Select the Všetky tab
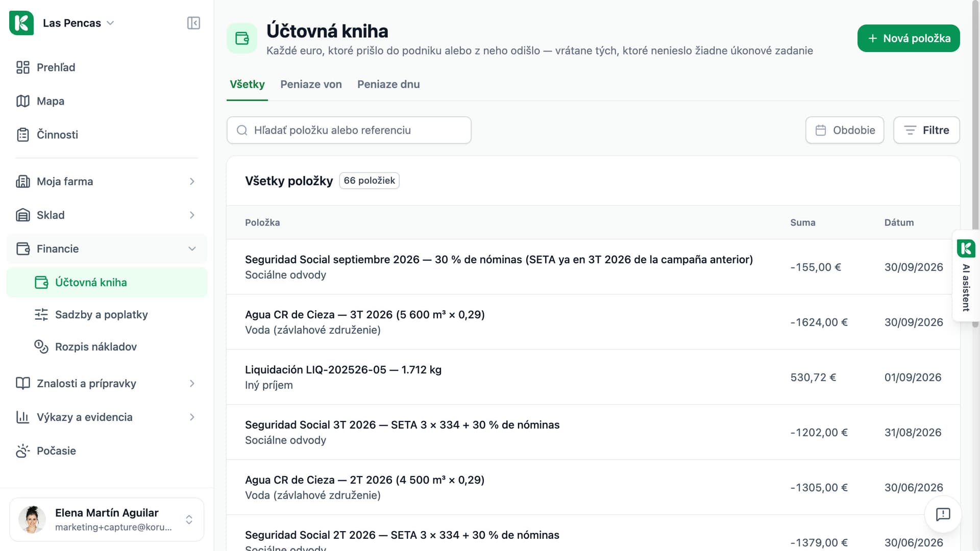The image size is (980, 551). pos(247,85)
